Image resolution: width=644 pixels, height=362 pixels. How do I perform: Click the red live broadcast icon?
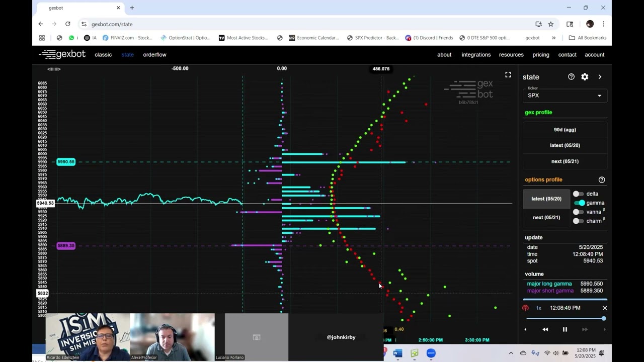[525, 308]
